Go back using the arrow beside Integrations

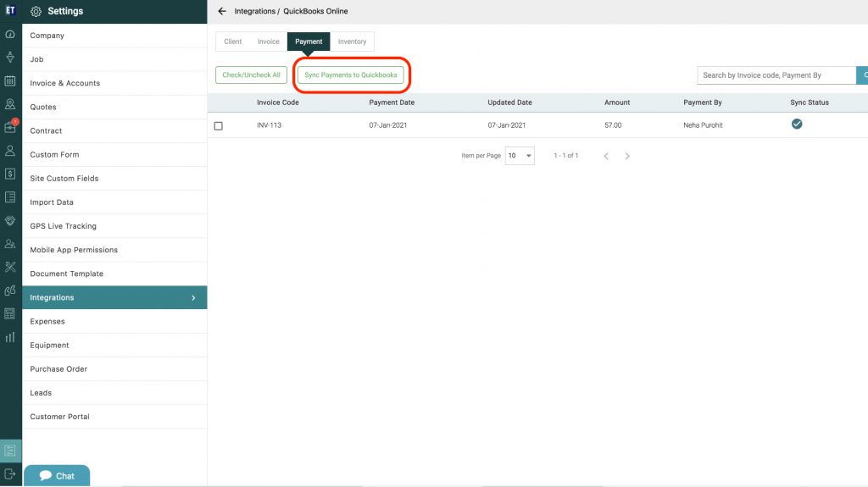222,11
